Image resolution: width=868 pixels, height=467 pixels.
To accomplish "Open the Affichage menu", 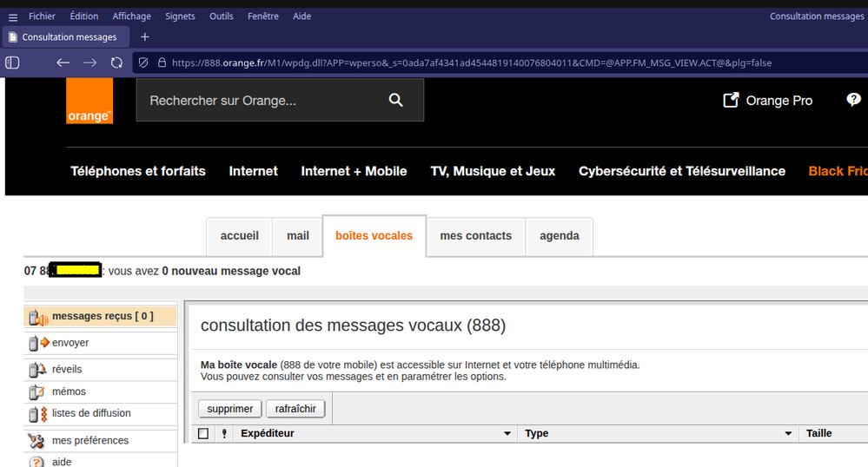I will (x=132, y=16).
